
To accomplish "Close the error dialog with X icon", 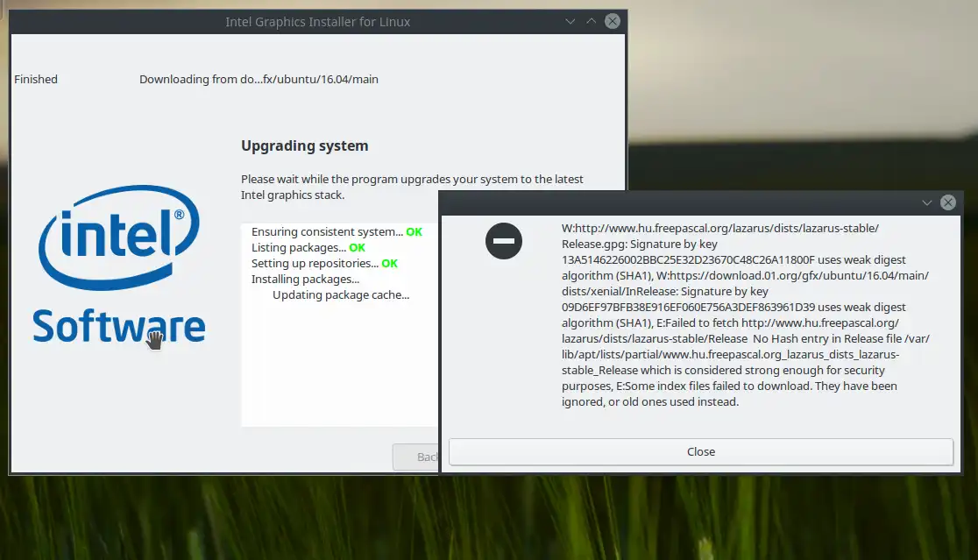I will 947,202.
